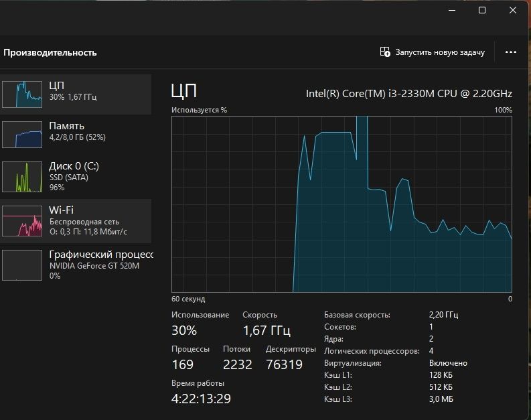This screenshot has height=420, width=531.
Task: Maximize the Task Manager window
Action: click(482, 10)
